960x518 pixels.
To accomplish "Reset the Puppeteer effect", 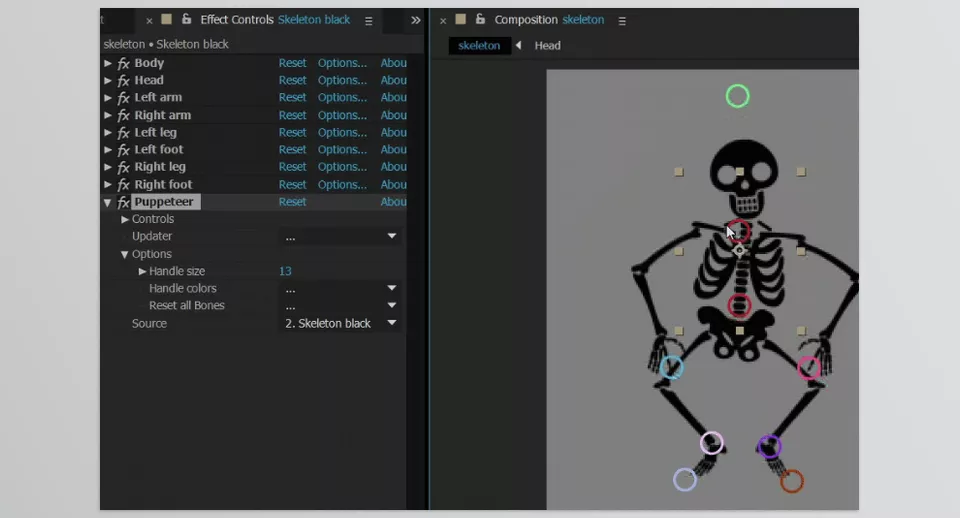I will coord(292,202).
